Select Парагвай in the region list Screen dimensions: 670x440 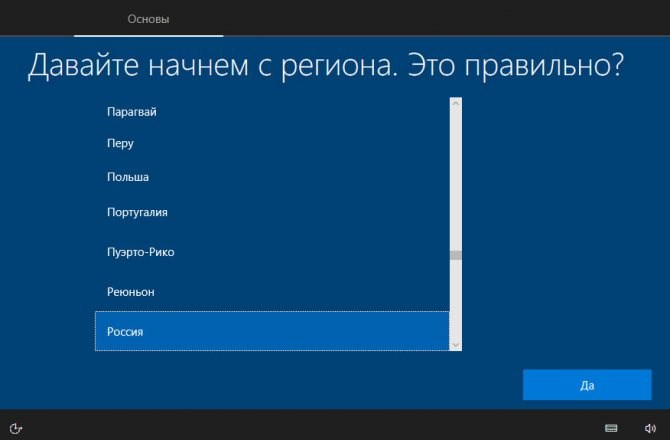[x=272, y=112]
